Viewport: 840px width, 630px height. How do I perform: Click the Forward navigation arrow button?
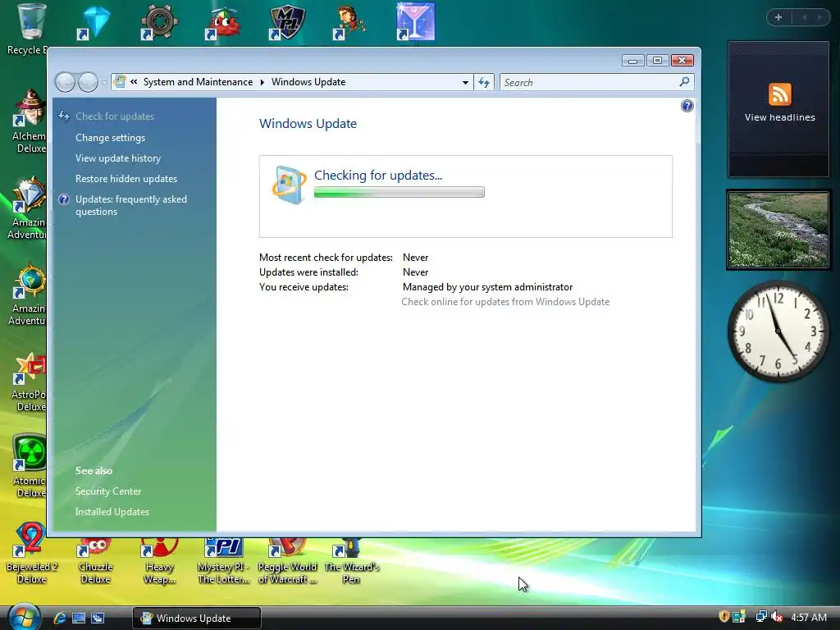[x=88, y=83]
